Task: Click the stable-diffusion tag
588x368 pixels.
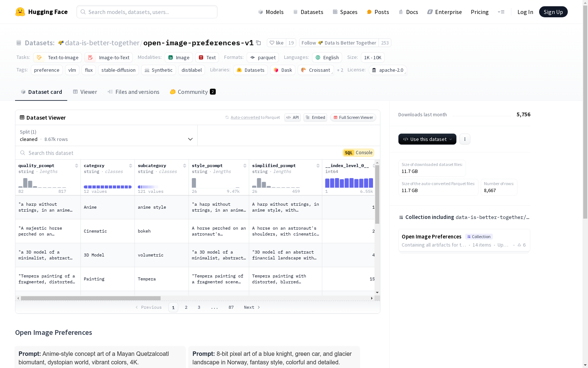Action: pos(118,70)
